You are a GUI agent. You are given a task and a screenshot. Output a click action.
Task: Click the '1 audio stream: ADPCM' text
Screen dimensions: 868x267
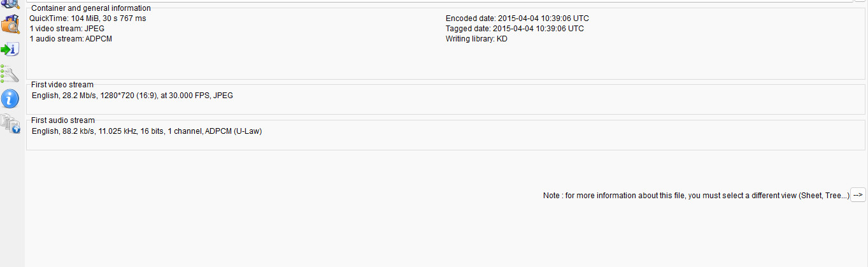click(x=71, y=39)
